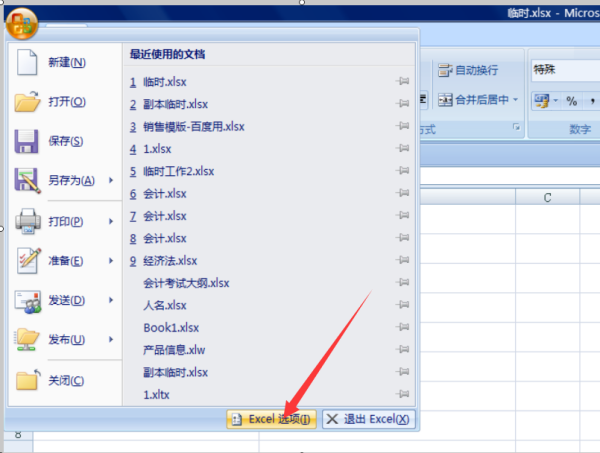Click the 退出 Excel(X) button
This screenshot has width=600, height=453.
(x=368, y=419)
